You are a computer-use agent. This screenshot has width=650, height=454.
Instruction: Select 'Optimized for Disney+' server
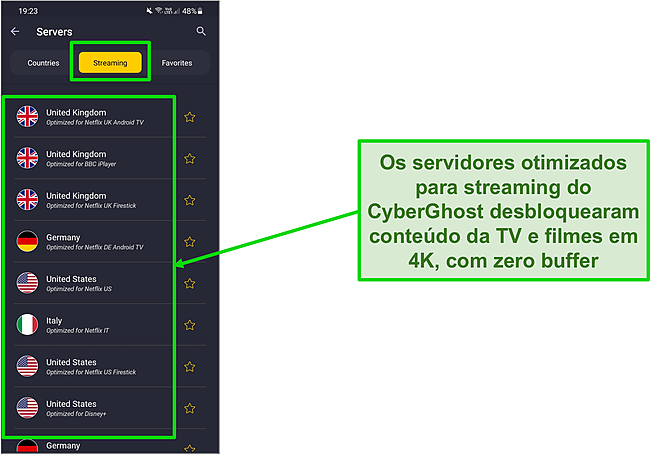coord(76,414)
